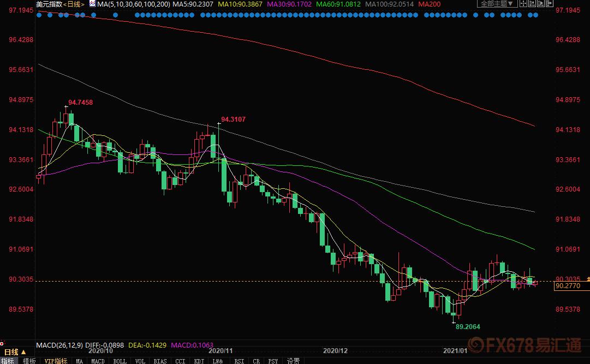Open the VIP指标 tab
The height and width of the screenshot is (364, 590).
click(x=56, y=361)
